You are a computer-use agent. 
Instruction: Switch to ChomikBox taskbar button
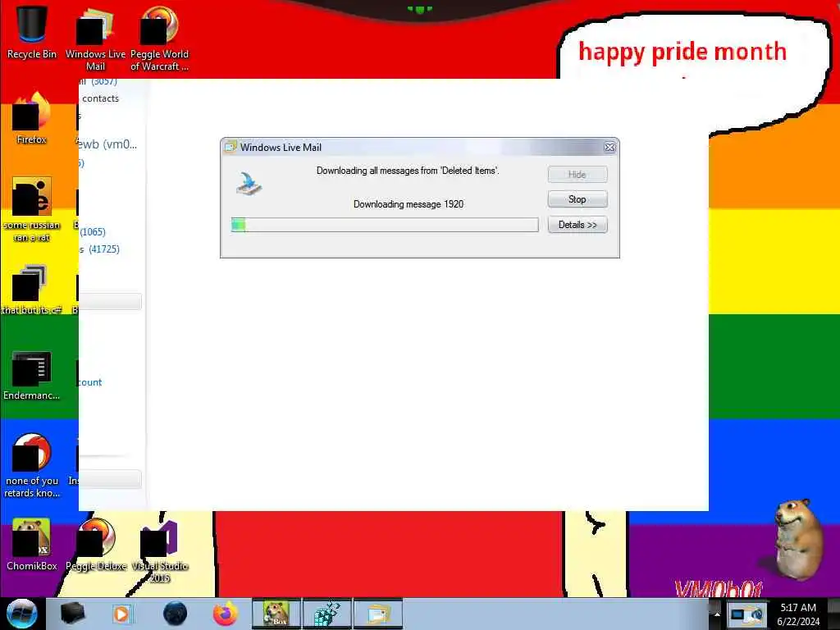point(276,614)
